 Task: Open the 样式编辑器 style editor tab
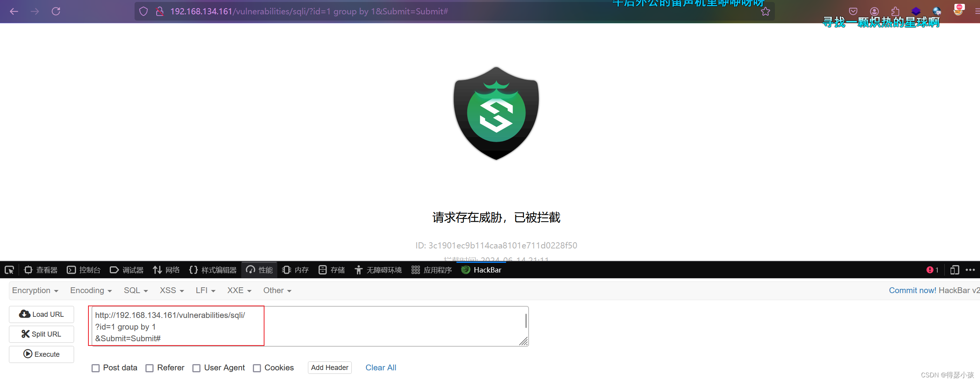click(213, 270)
